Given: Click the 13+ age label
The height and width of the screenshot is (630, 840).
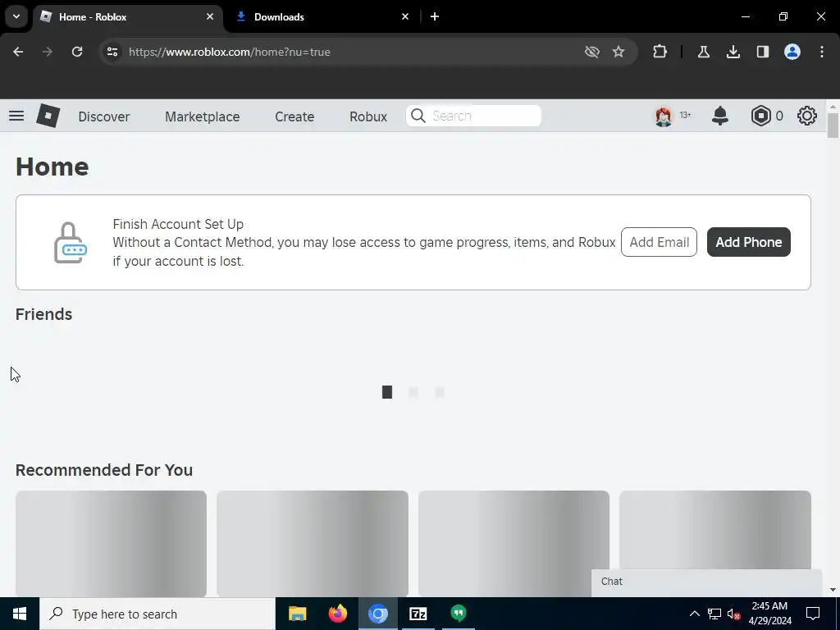Looking at the screenshot, I should pyautogui.click(x=685, y=115).
